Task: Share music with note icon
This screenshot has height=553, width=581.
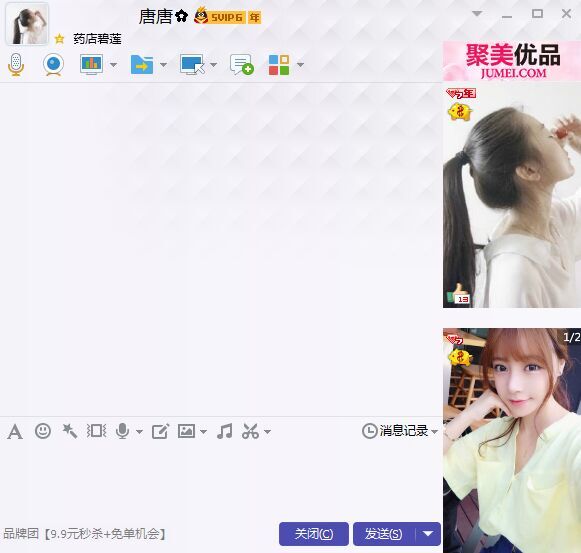Action: tap(225, 431)
